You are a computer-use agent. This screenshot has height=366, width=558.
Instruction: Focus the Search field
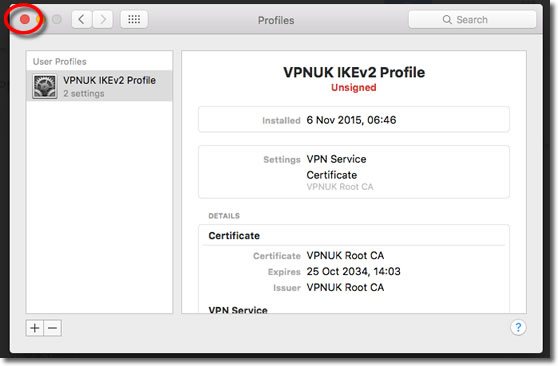[x=472, y=20]
